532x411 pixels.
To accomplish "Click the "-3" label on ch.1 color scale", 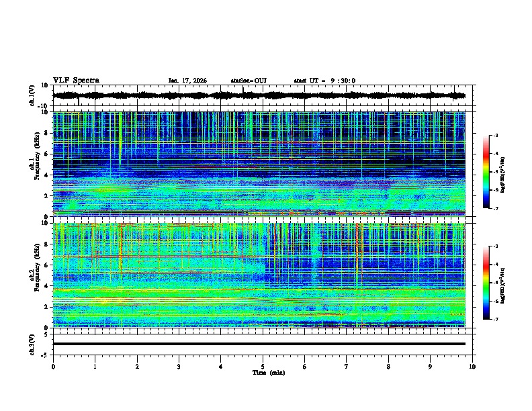I will point(496,135).
